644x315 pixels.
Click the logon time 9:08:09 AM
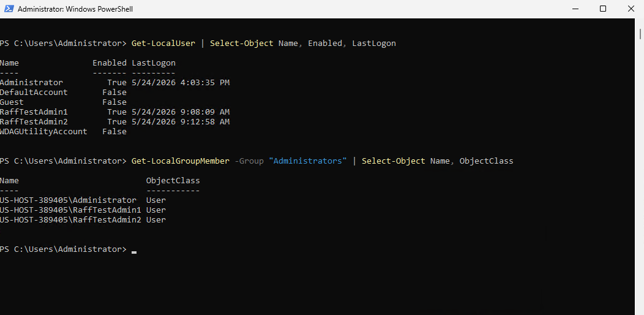click(x=205, y=112)
